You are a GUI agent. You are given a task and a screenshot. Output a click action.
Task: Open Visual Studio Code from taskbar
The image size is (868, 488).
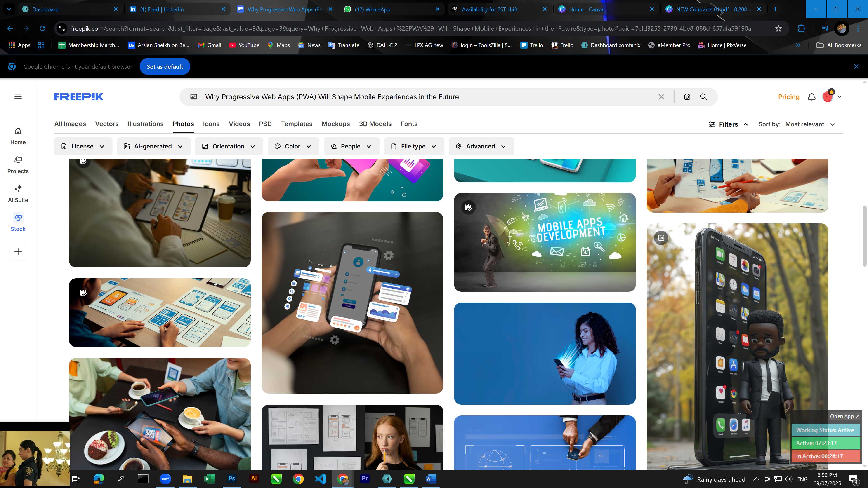[x=321, y=479]
